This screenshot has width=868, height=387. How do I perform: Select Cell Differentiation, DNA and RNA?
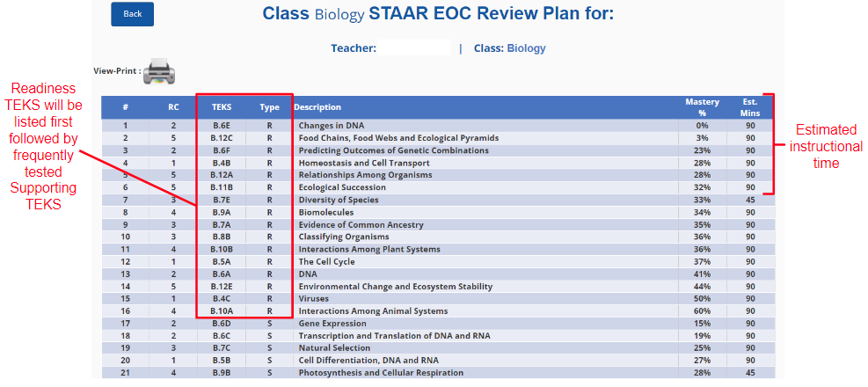click(368, 361)
